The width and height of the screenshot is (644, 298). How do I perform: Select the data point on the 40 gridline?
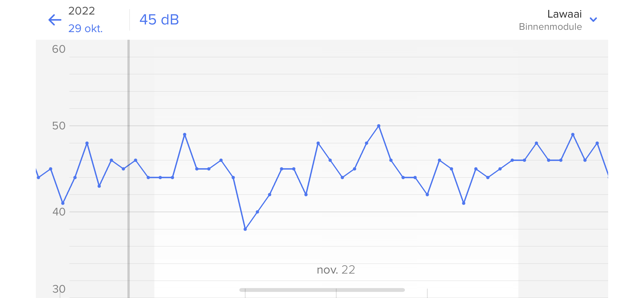(x=257, y=212)
